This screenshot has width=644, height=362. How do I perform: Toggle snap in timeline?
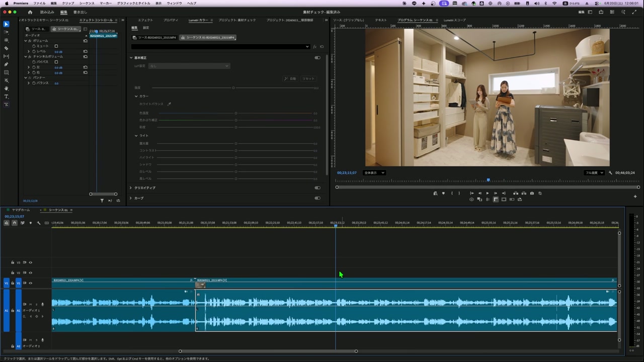coord(14,223)
